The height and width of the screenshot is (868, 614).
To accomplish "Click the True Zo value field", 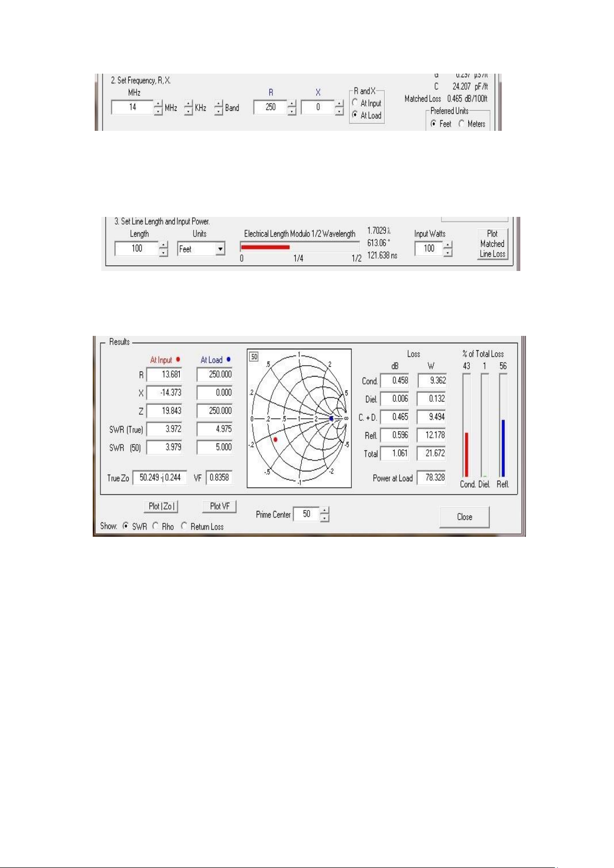I will 159,478.
